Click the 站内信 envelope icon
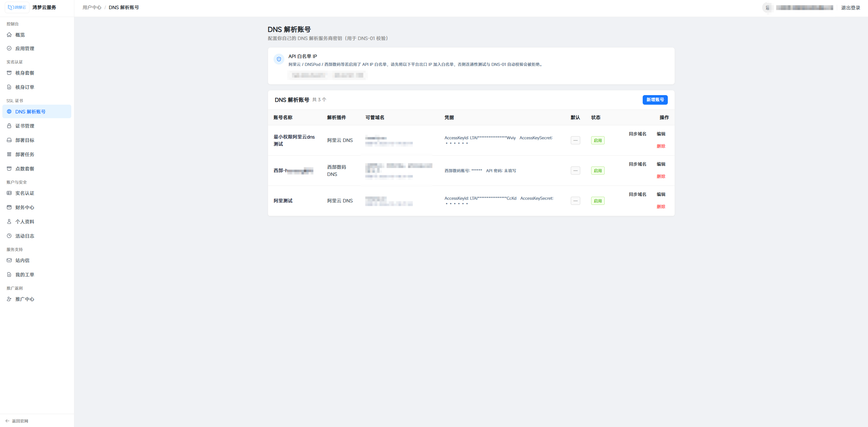The height and width of the screenshot is (427, 868). 9,260
